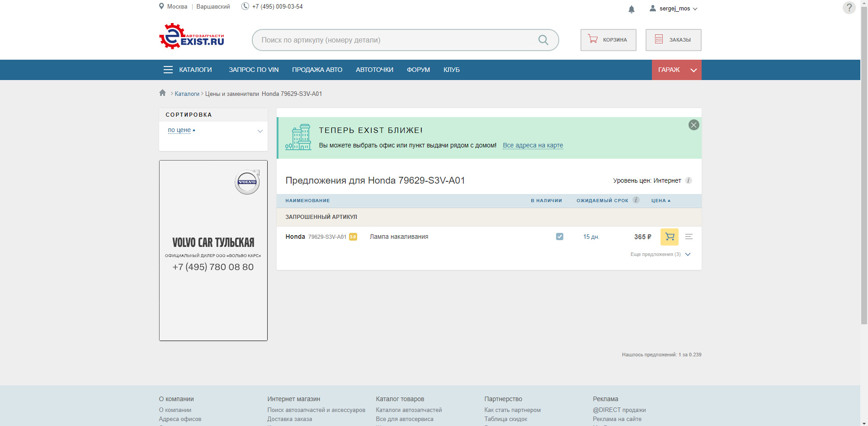
Task: Open Все адреса на карте link
Action: (533, 145)
